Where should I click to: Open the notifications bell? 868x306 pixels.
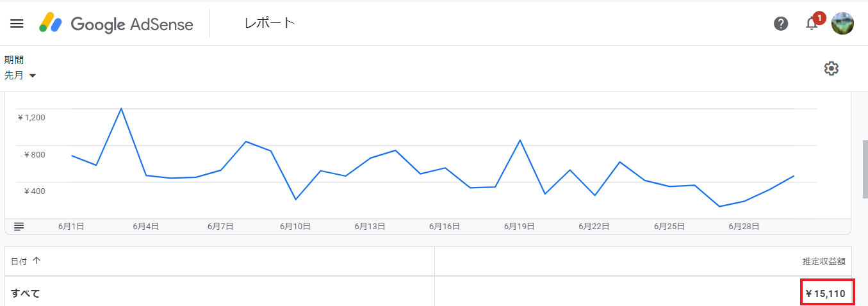tap(812, 24)
